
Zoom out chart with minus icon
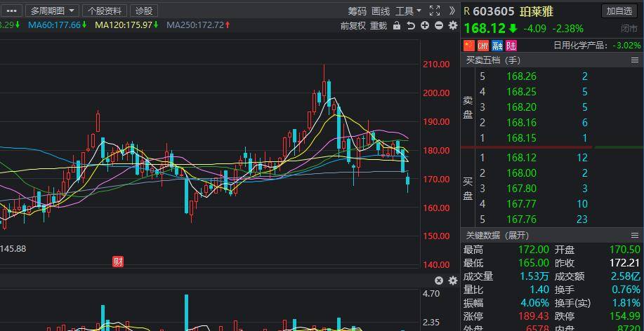(x=439, y=25)
